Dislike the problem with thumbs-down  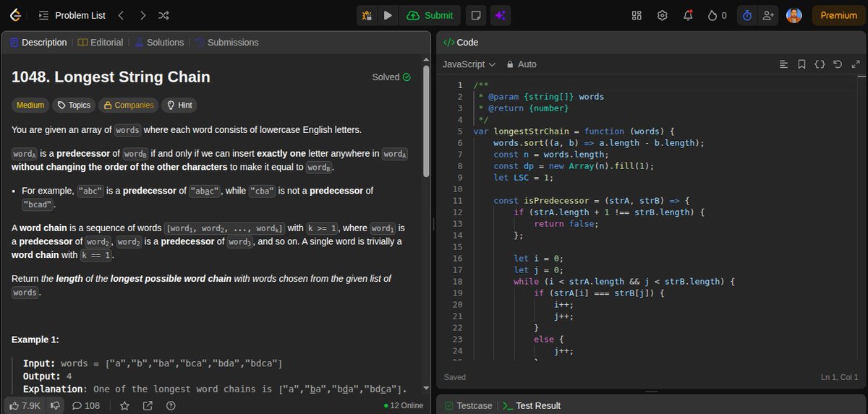click(54, 406)
